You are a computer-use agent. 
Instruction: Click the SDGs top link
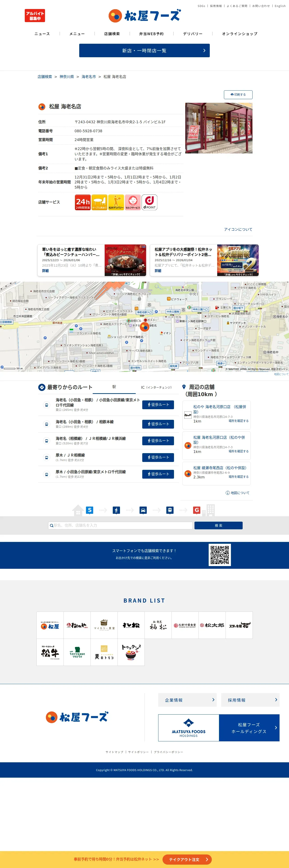(201, 6)
